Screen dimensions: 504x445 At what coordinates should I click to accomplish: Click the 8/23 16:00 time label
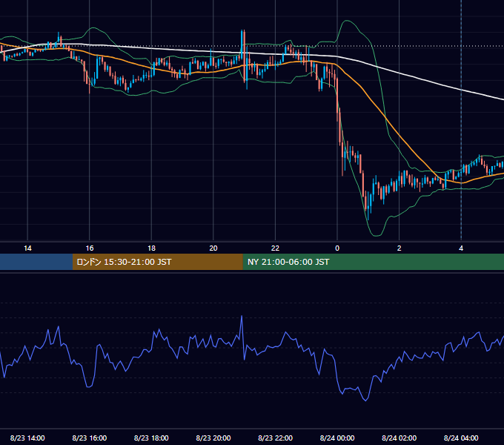click(x=90, y=438)
